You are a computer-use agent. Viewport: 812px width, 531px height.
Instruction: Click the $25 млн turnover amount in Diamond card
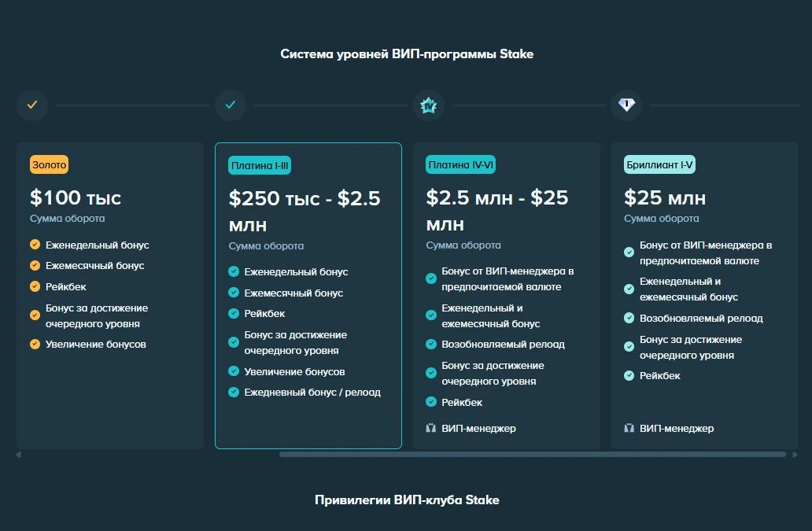click(665, 197)
